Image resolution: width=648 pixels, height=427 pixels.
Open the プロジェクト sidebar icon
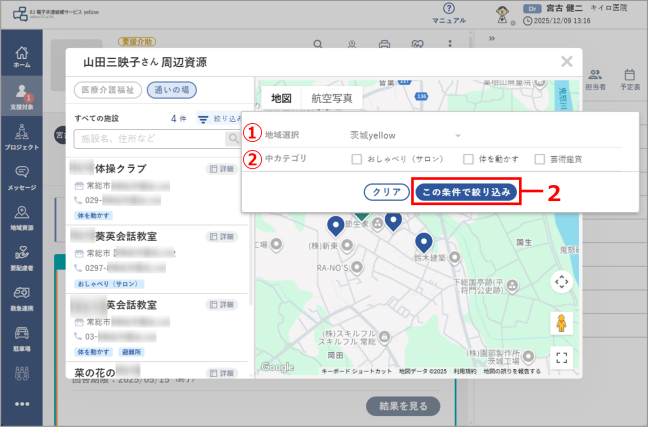pos(22,137)
